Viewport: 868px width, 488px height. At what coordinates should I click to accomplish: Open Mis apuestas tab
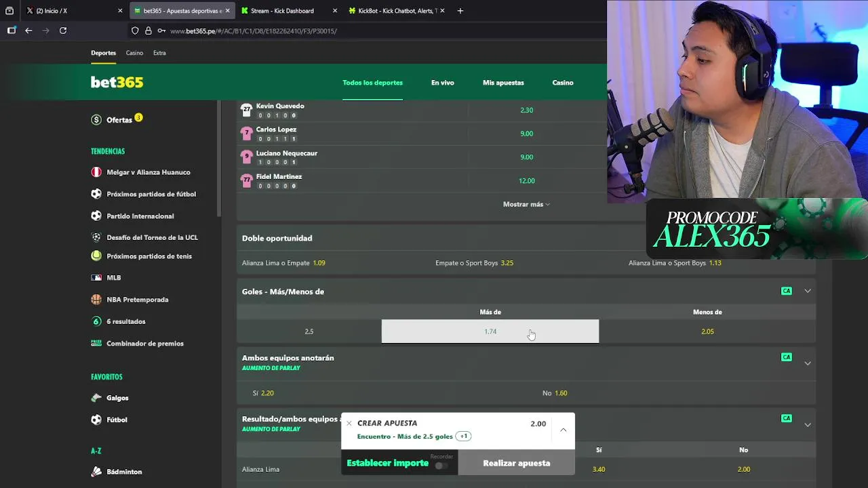coord(503,83)
